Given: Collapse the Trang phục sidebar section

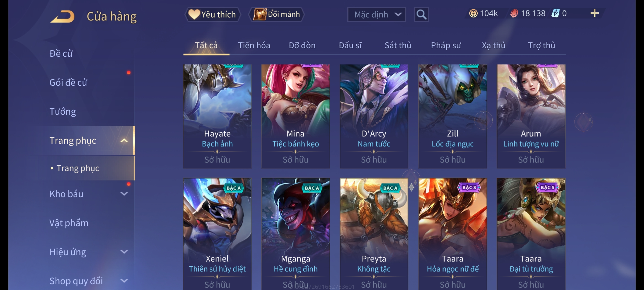Looking at the screenshot, I should tap(124, 140).
